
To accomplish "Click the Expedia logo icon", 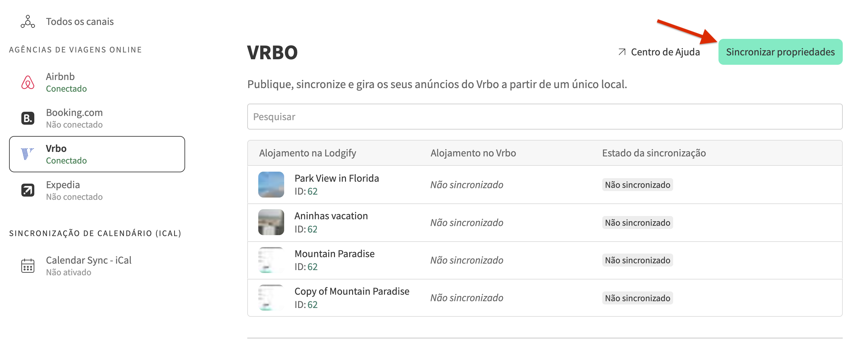I will coord(28,190).
